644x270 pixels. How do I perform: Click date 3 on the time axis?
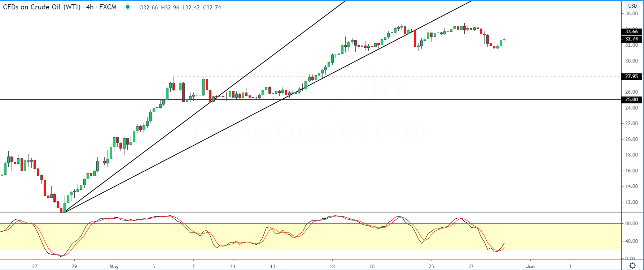coord(570,266)
